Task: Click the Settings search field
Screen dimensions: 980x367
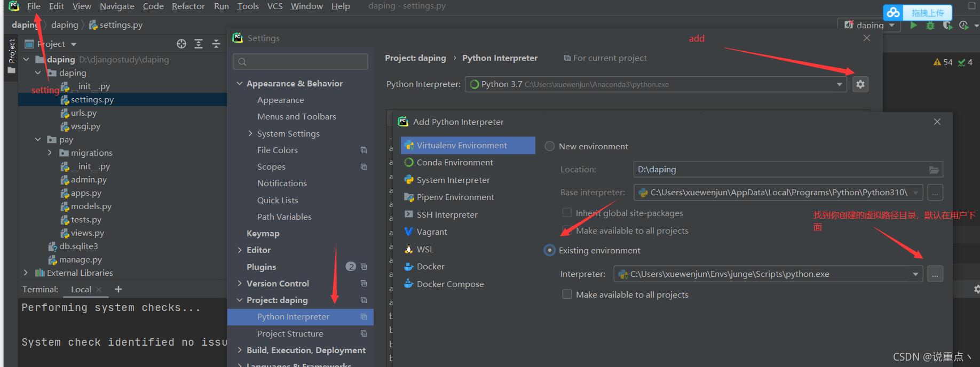Action: (301, 62)
